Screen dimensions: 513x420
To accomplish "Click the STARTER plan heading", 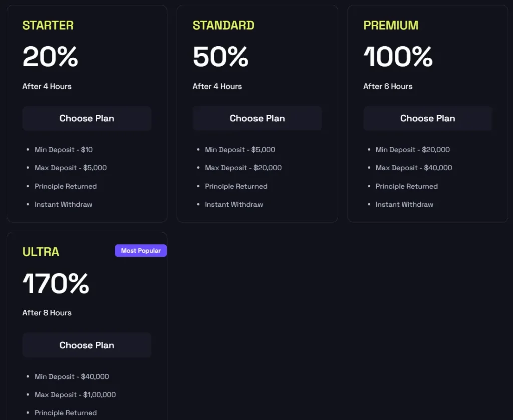I will click(x=48, y=25).
